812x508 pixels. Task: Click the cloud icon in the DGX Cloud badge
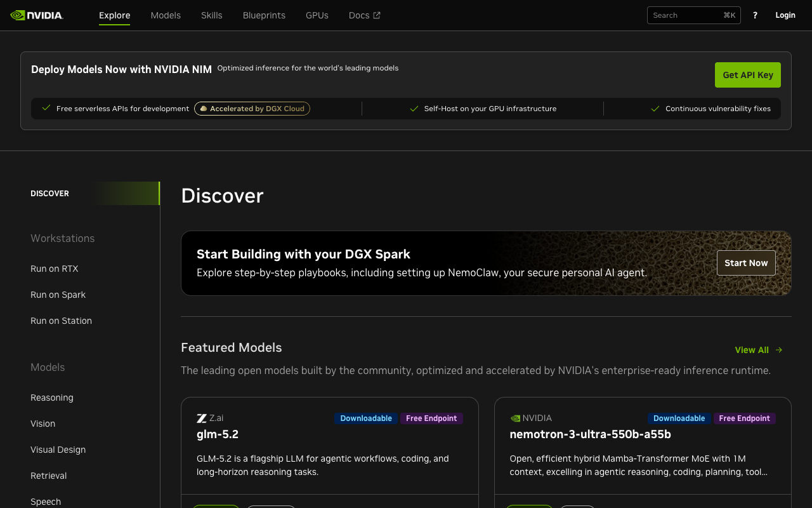[203, 109]
